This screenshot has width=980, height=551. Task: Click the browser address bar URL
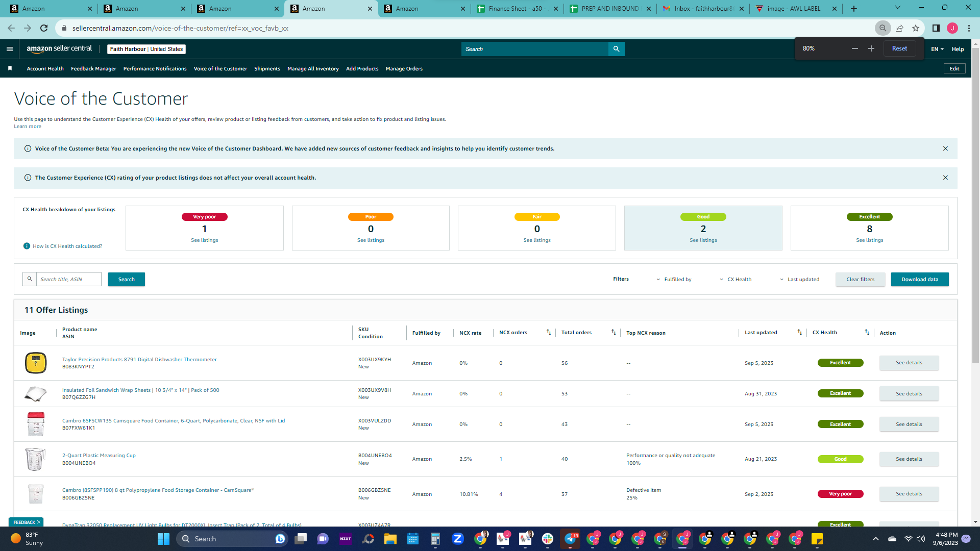(180, 28)
